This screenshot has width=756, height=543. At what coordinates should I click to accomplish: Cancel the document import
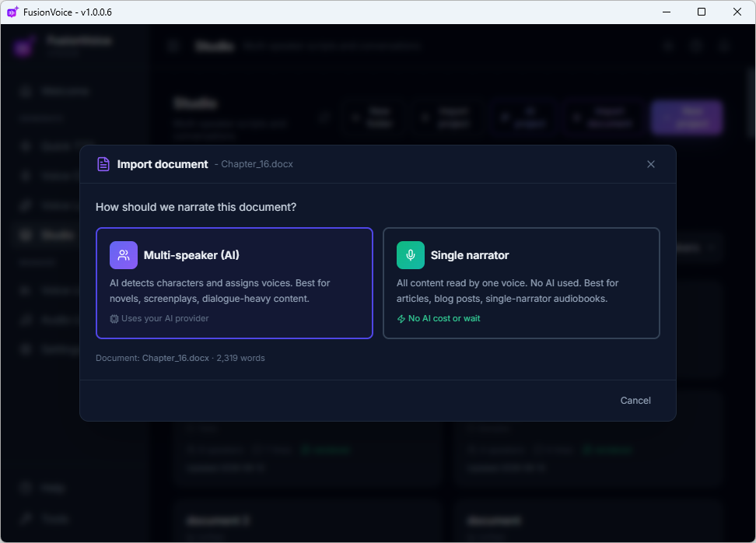click(x=635, y=401)
